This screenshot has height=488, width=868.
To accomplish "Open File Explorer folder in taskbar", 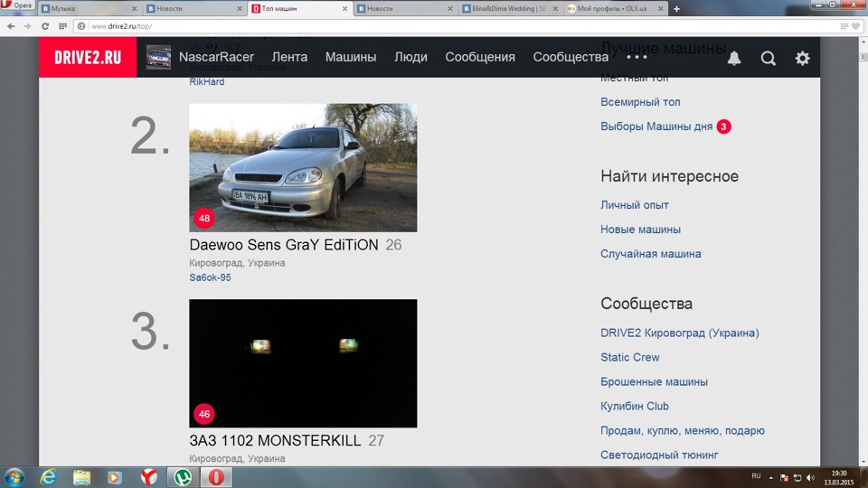I will point(82,477).
